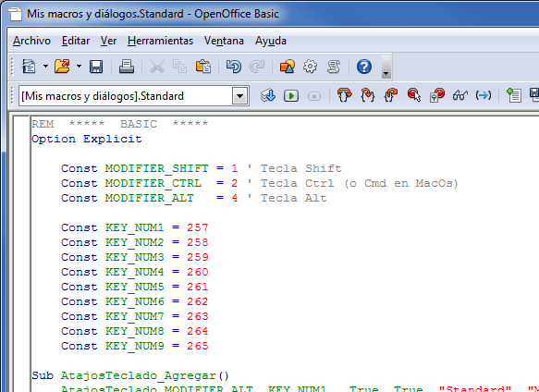Click the value 263 on the KEY_NUM7 line
The width and height of the screenshot is (539, 392).
coord(198,316)
